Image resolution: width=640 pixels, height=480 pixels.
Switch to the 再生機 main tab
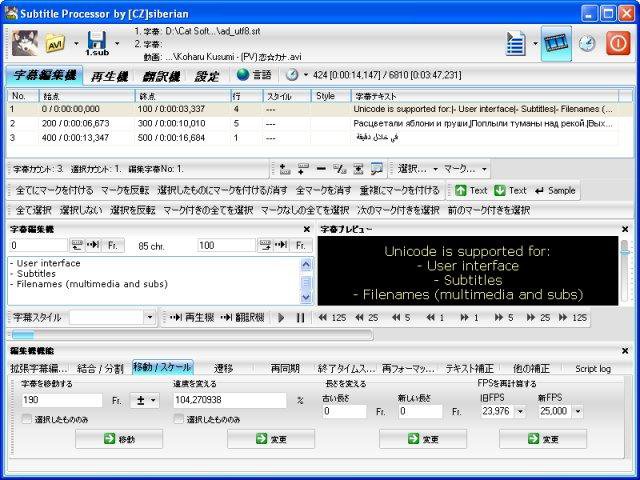(x=109, y=76)
